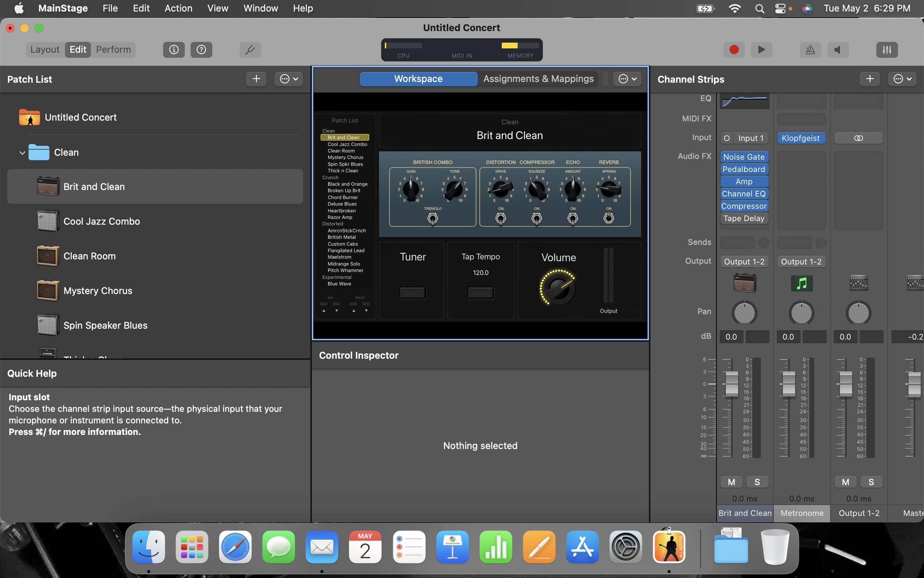Click the Metronome strip pan knob
924x578 pixels.
tap(801, 313)
